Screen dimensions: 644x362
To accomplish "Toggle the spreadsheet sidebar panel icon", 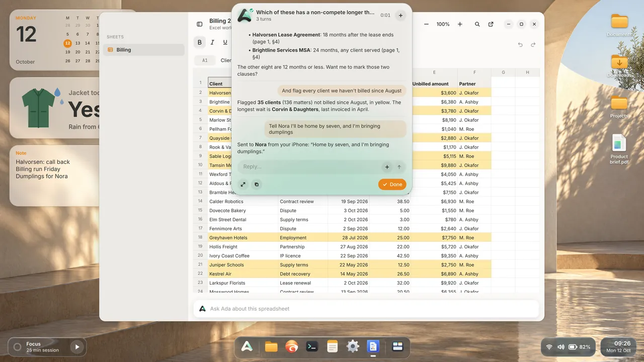I will (x=200, y=24).
